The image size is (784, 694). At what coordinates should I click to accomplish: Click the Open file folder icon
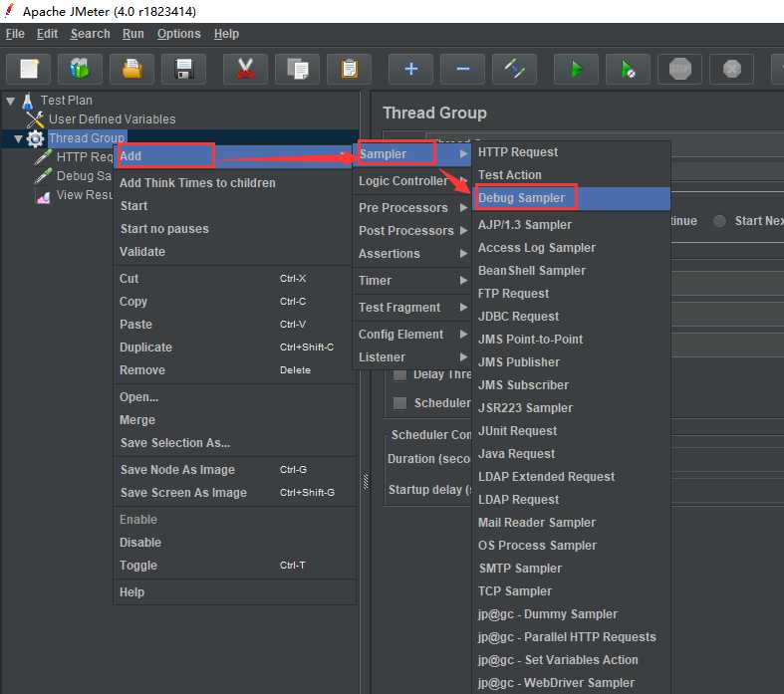tap(132, 69)
